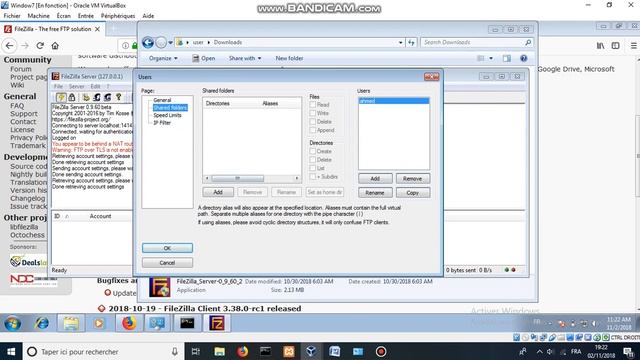This screenshot has width=640, height=360.
Task: Select the General page in Users dialog
Action: point(162,100)
